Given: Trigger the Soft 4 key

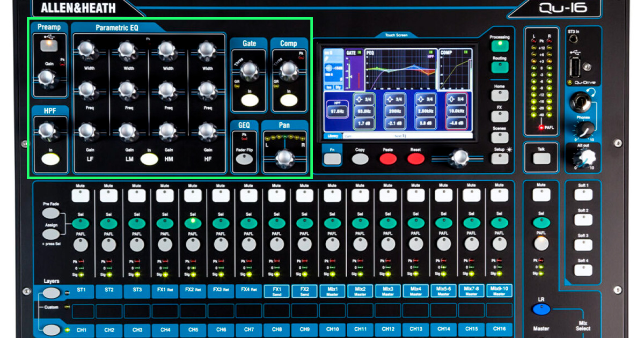Looking at the screenshot, I should pyautogui.click(x=583, y=271).
